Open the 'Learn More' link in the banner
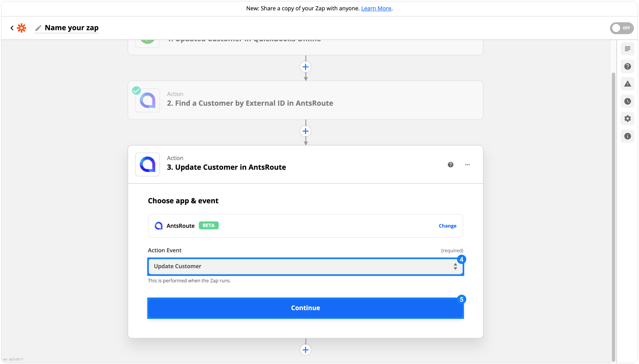Viewport: 639px width, 364px height. tap(376, 8)
